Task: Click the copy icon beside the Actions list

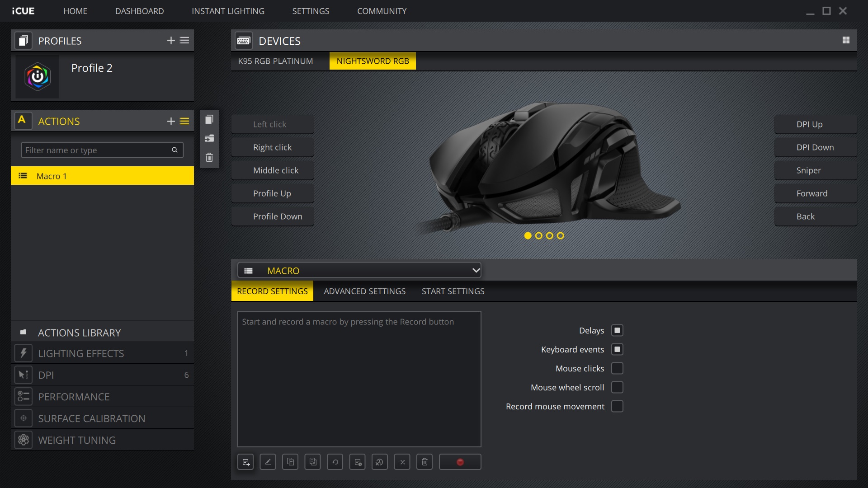Action: pos(209,120)
